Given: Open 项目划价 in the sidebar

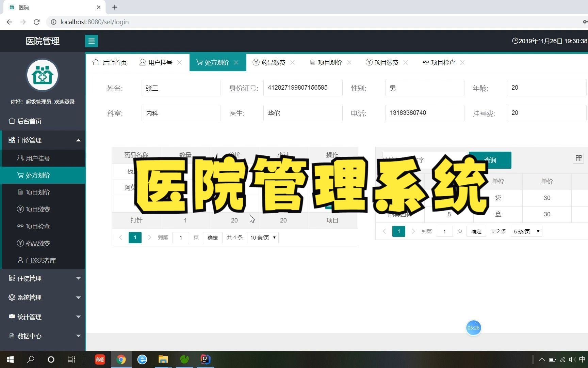Looking at the screenshot, I should 43,192.
